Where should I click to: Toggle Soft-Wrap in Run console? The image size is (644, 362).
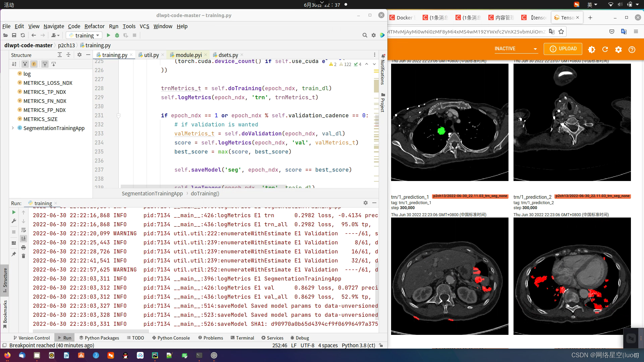[23, 230]
